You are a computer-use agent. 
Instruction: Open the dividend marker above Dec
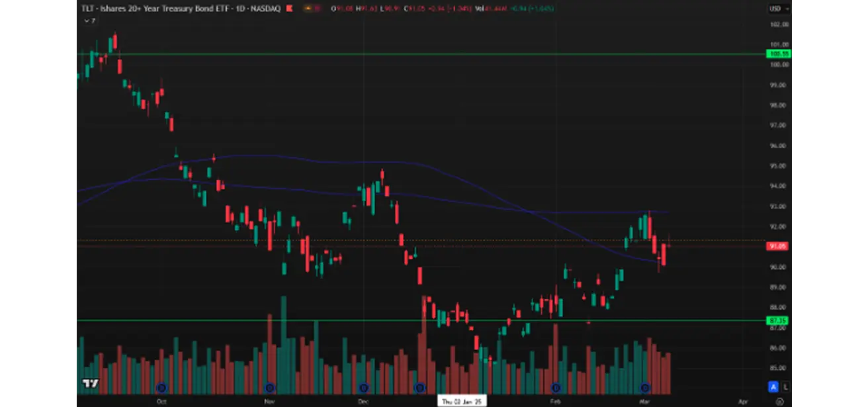(x=363, y=388)
